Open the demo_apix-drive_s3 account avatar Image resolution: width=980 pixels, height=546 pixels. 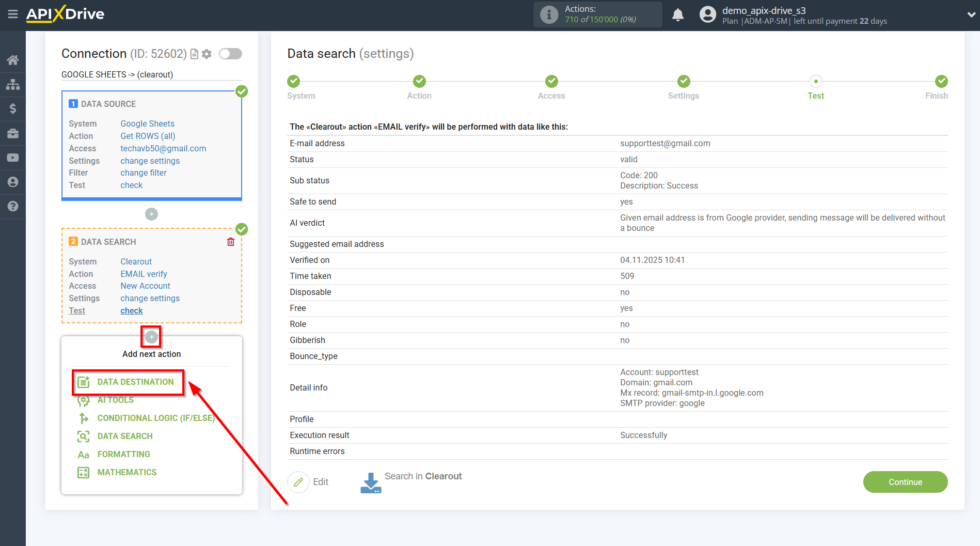tap(707, 14)
